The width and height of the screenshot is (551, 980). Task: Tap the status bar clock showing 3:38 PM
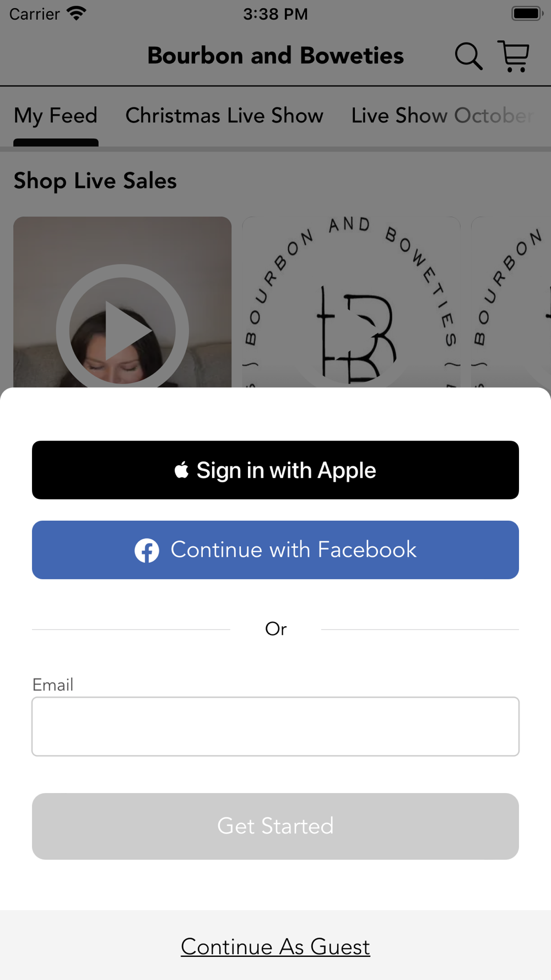point(275,14)
